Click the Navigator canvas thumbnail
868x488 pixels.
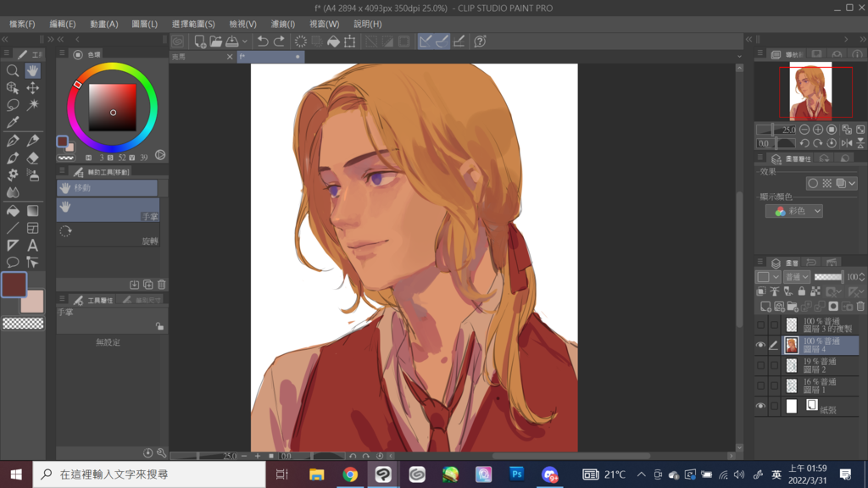pos(810,91)
